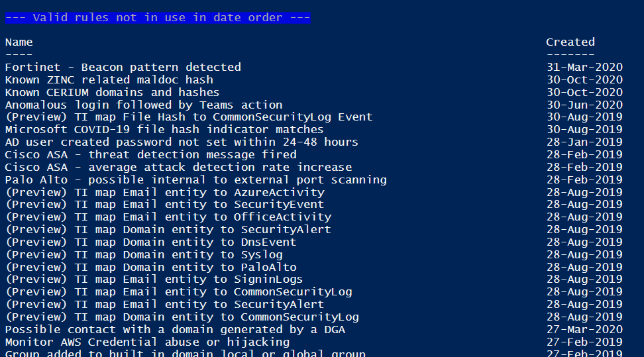Select Cisco ASA average attack detection rate increase
The image size is (644, 357).
point(178,168)
